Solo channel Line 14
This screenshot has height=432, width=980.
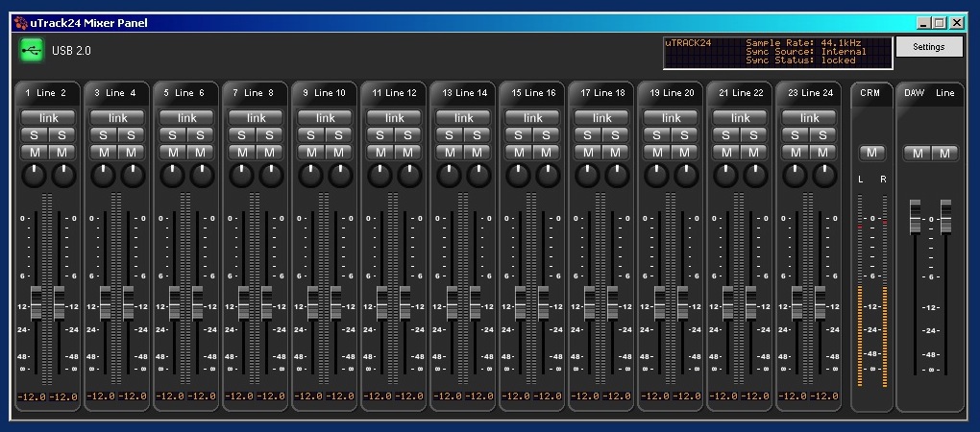[x=478, y=135]
